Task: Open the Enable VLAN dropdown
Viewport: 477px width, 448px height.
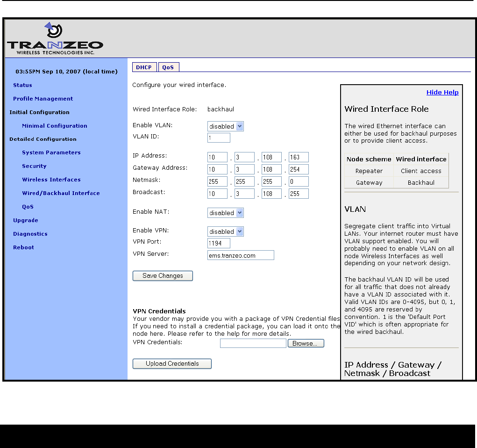Action: tap(226, 126)
